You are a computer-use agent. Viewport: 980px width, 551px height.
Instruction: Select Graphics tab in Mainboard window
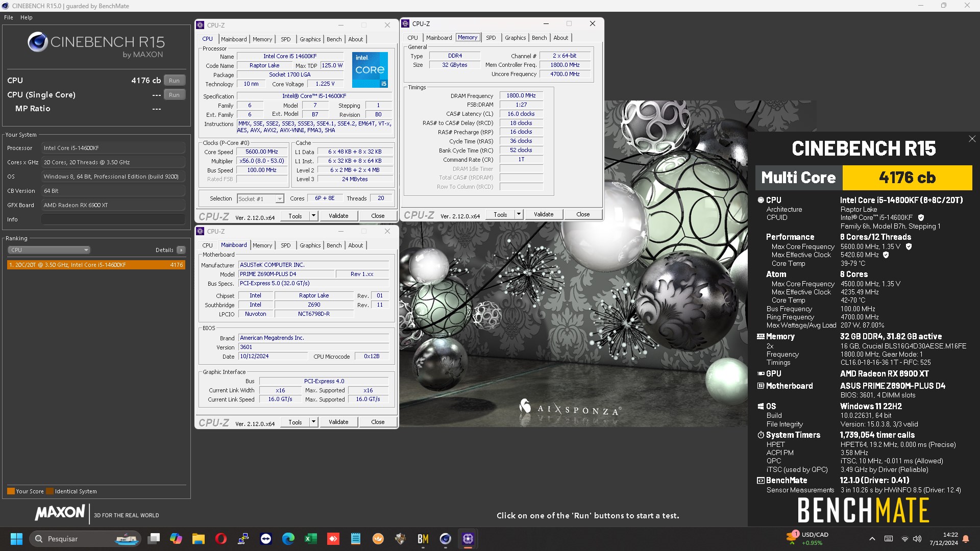[x=310, y=245]
